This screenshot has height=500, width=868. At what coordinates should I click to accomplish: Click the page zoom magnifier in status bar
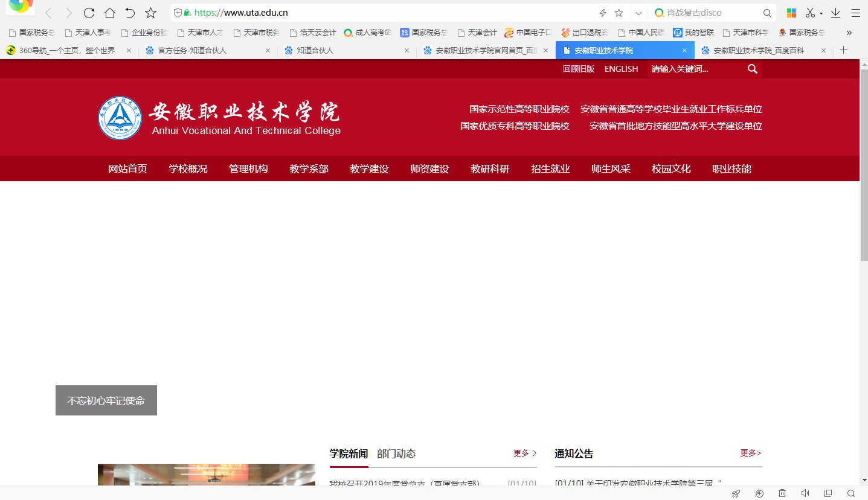click(x=852, y=493)
